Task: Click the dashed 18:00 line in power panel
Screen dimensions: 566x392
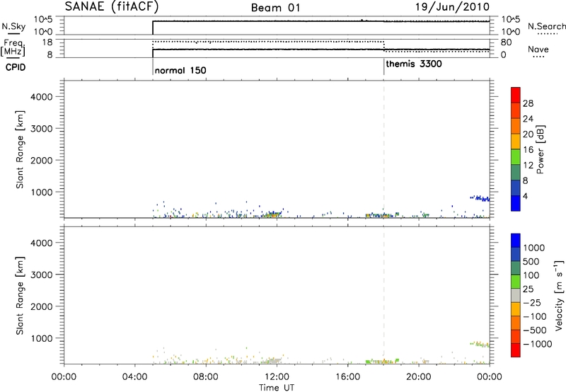Action: tap(383, 148)
